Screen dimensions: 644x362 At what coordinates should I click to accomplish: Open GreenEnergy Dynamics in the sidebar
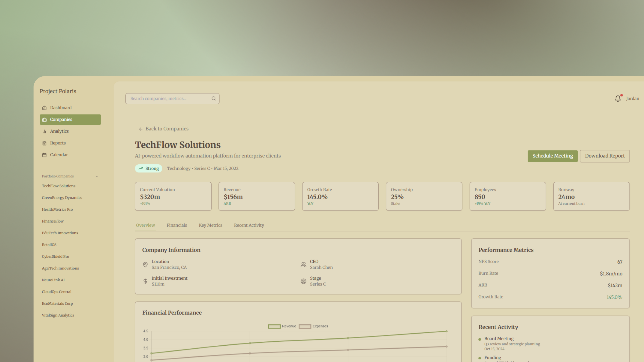pos(62,198)
